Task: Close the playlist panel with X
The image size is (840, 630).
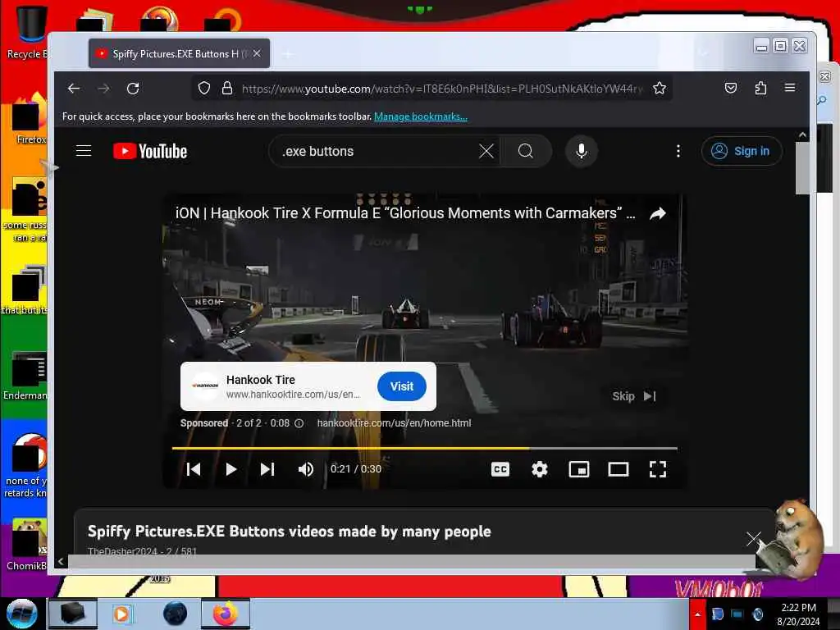Action: pos(754,538)
